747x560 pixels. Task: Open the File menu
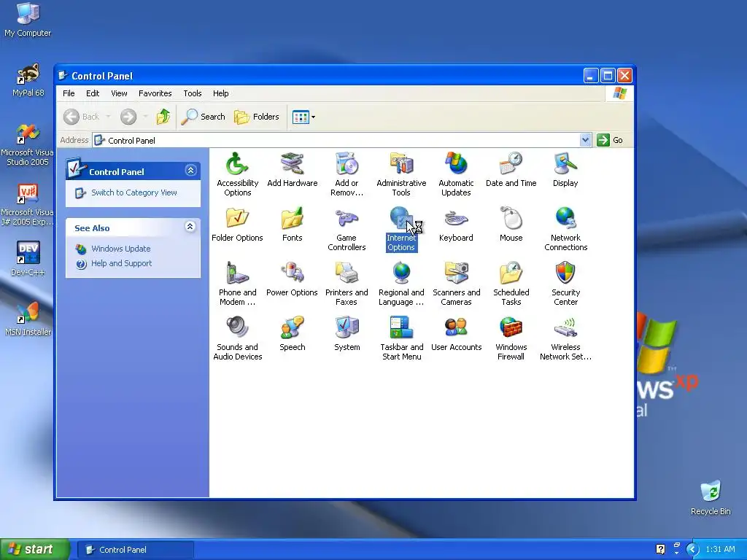[x=69, y=93]
